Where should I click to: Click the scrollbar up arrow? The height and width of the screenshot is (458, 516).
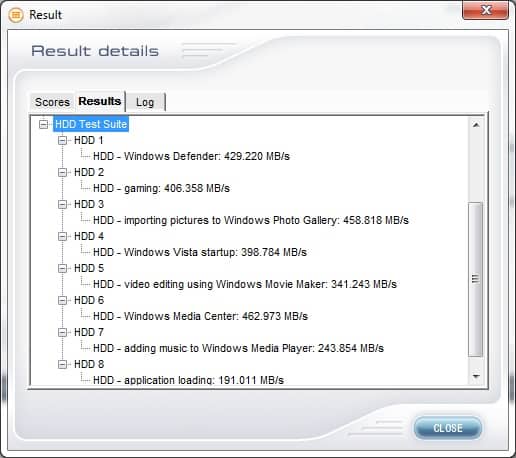tap(476, 125)
